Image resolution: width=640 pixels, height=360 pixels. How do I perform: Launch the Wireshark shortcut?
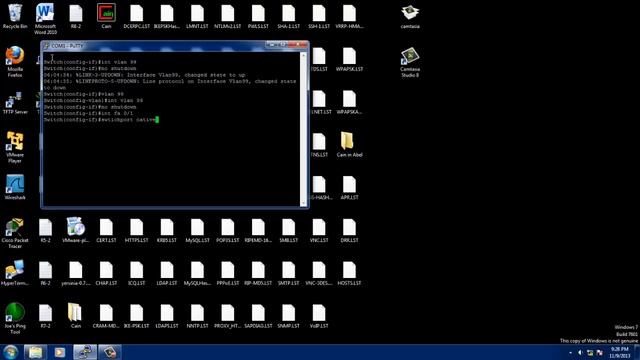[15, 188]
